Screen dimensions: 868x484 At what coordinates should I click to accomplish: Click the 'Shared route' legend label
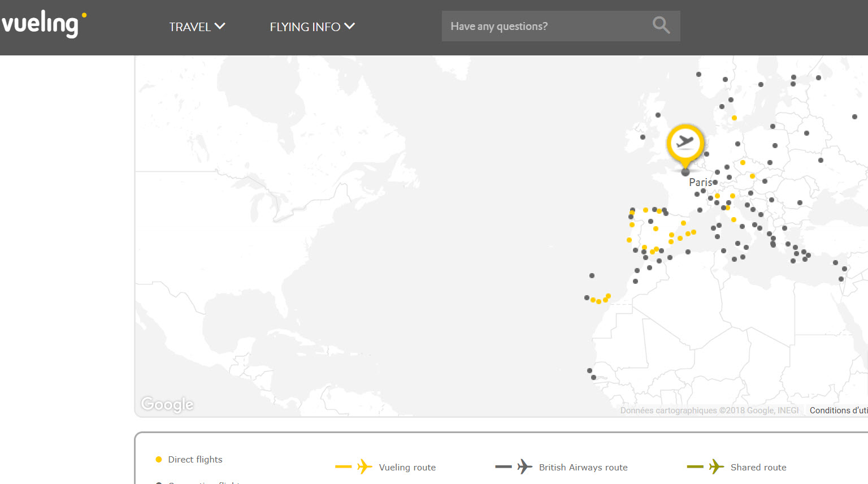(758, 468)
